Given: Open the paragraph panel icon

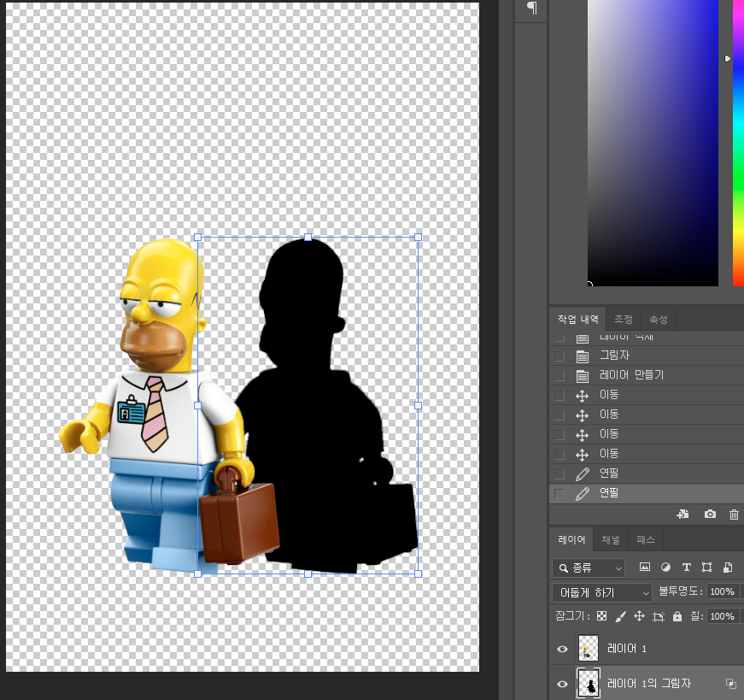Looking at the screenshot, I should pyautogui.click(x=532, y=8).
